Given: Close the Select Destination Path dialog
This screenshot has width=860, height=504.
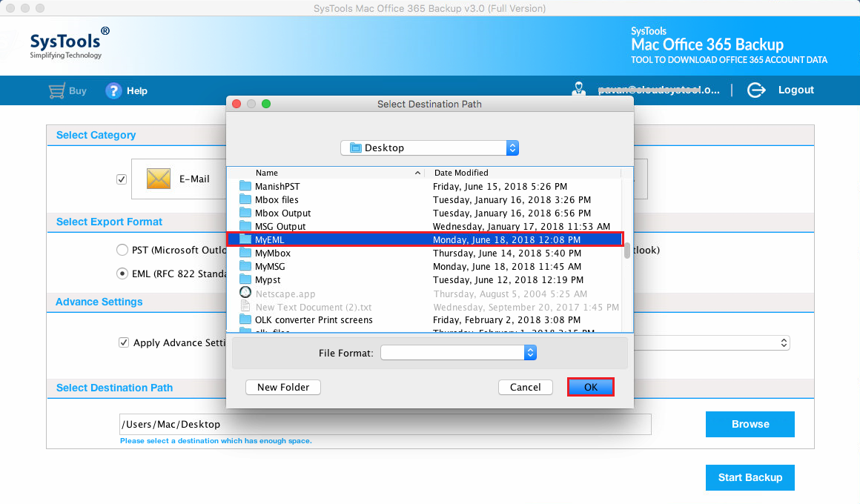Looking at the screenshot, I should point(236,104).
